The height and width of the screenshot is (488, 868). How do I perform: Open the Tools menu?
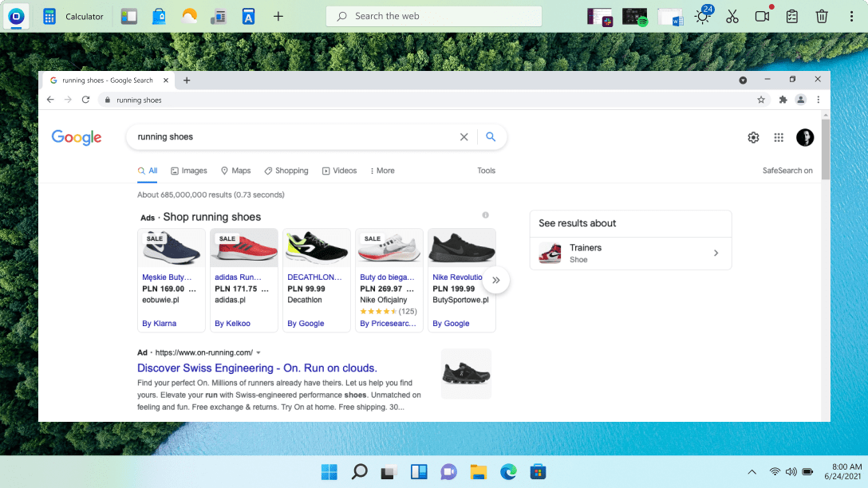click(x=486, y=171)
